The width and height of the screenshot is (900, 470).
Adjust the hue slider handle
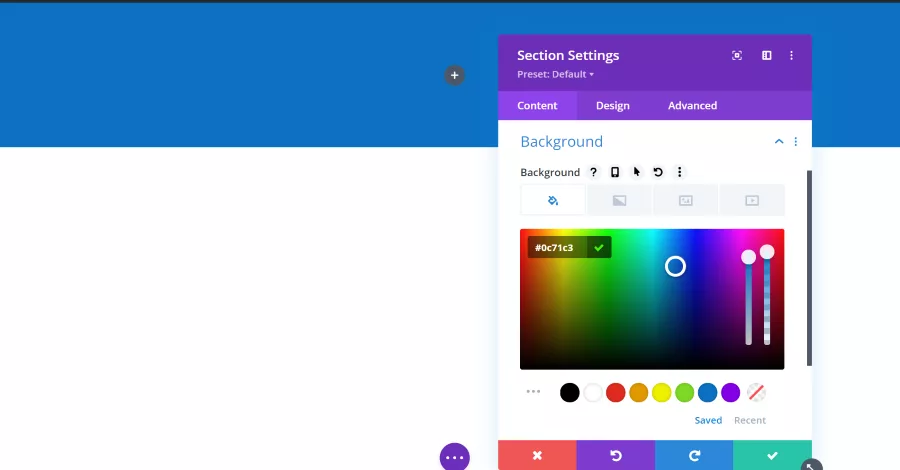pyautogui.click(x=748, y=257)
